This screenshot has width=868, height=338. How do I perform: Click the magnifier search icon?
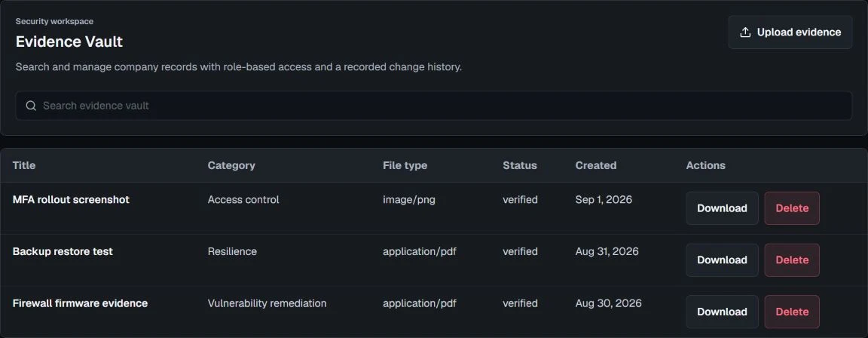(31, 106)
